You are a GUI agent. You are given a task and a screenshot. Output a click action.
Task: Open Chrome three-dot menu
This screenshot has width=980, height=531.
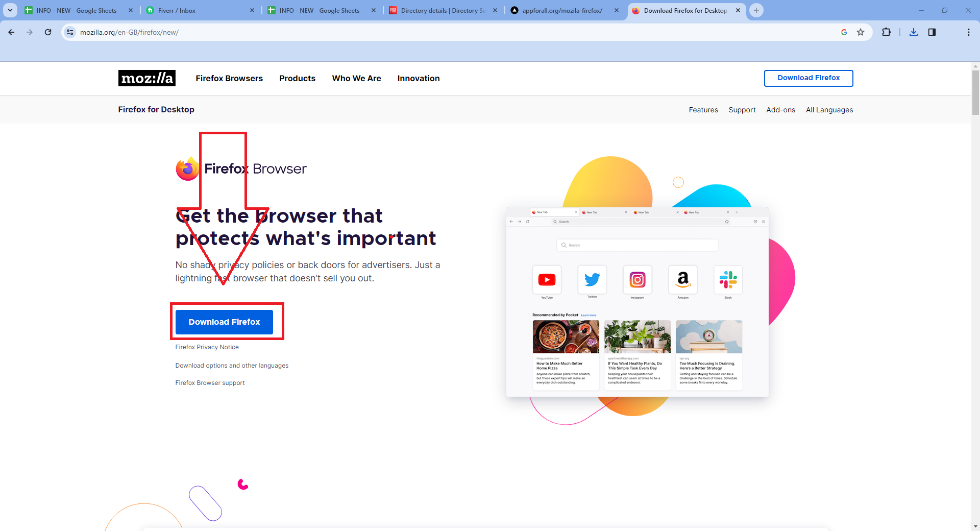tap(969, 32)
